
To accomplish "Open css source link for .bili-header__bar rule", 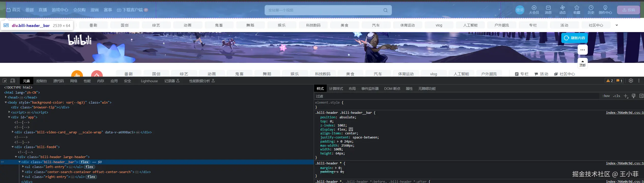I will [625, 113].
